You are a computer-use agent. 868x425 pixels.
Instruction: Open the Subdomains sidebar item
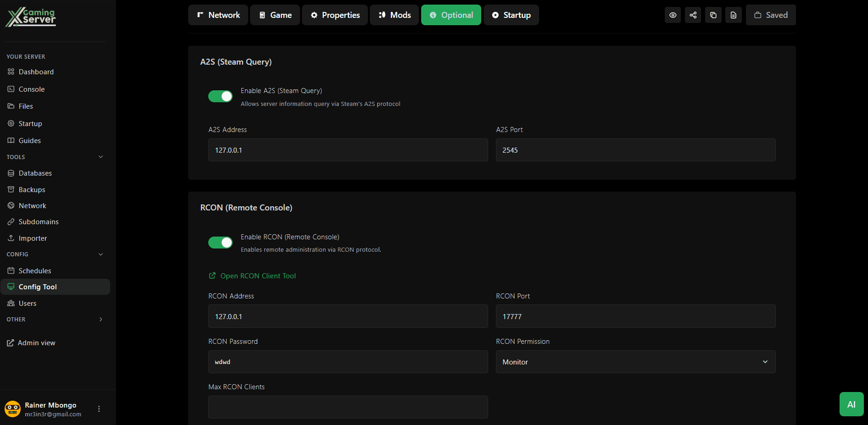click(38, 221)
